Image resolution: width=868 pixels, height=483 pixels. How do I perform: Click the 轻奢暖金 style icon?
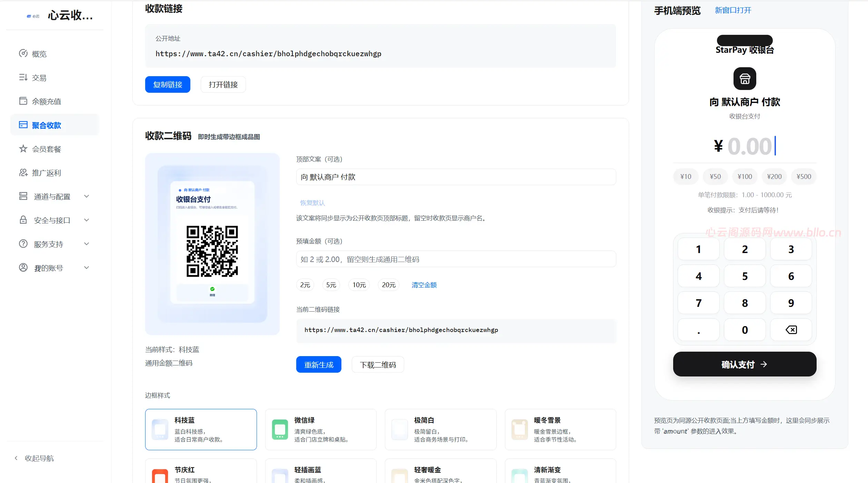(400, 476)
